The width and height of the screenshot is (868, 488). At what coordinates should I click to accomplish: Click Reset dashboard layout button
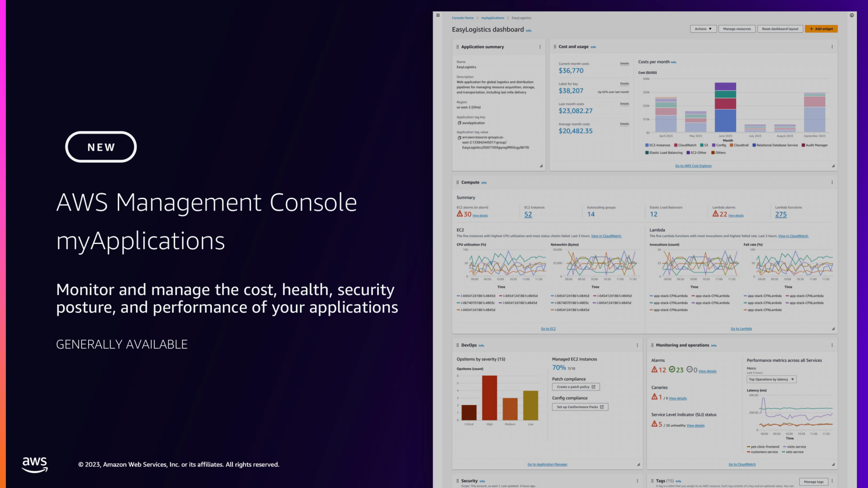coord(780,29)
